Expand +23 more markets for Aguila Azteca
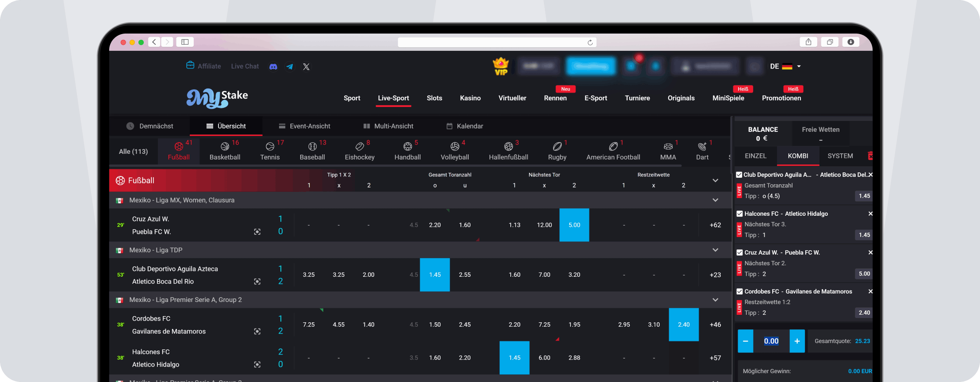980x382 pixels. (x=715, y=275)
